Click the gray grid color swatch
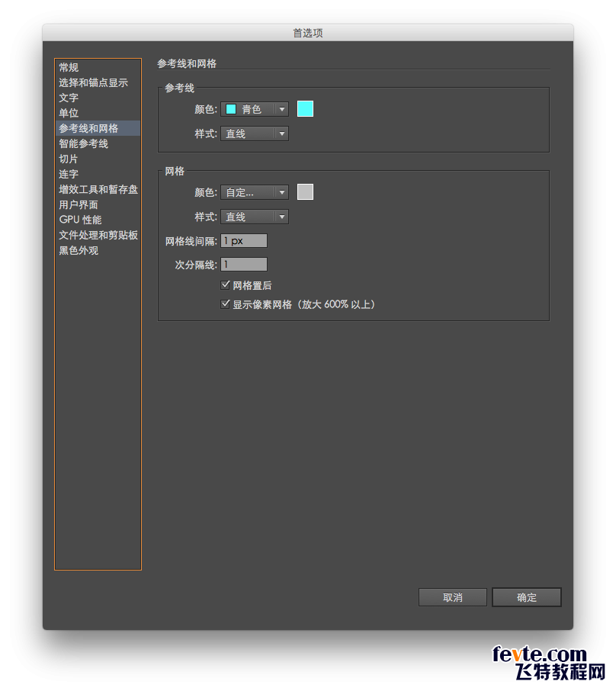The image size is (616, 691). 306,192
